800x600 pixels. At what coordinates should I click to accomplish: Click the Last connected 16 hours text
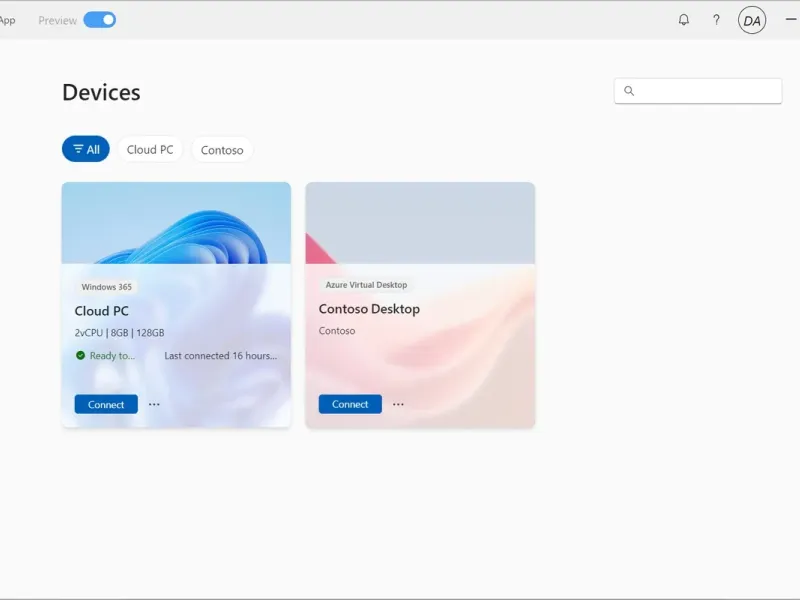pos(220,356)
